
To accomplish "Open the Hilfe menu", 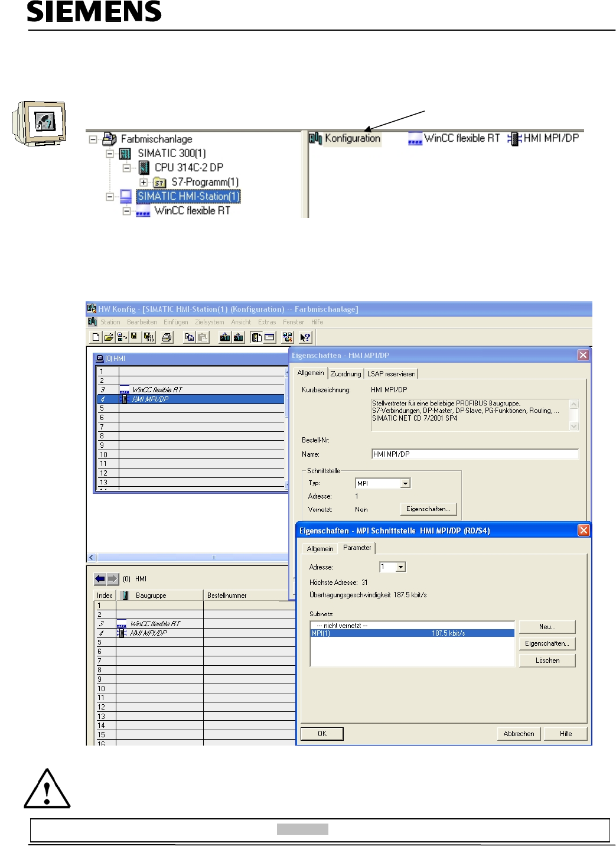I will tap(317, 322).
